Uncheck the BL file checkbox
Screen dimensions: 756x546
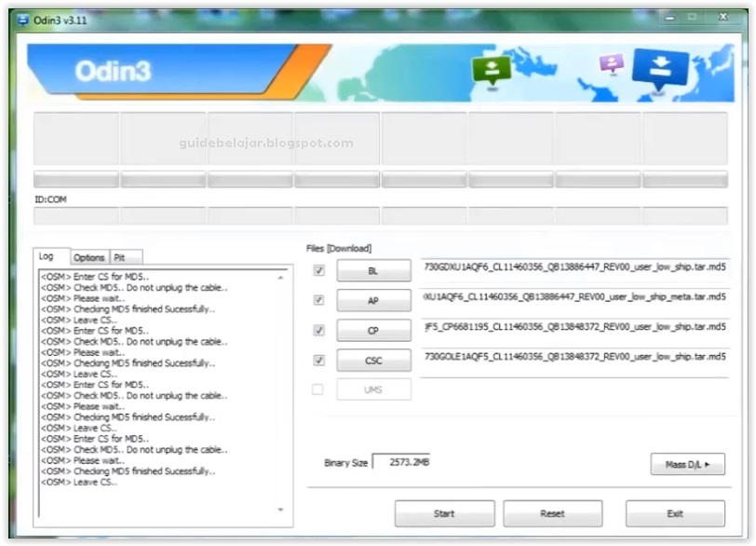pyautogui.click(x=318, y=270)
